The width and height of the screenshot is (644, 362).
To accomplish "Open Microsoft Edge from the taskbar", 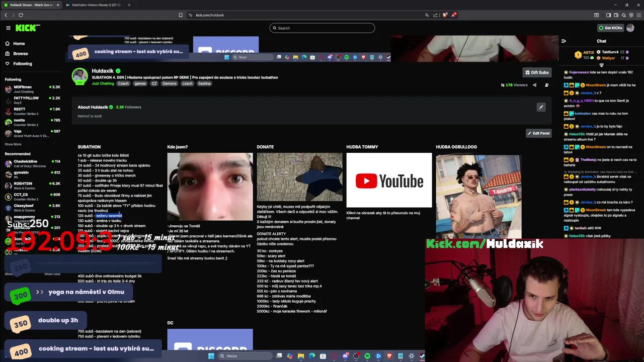I will coord(312,356).
